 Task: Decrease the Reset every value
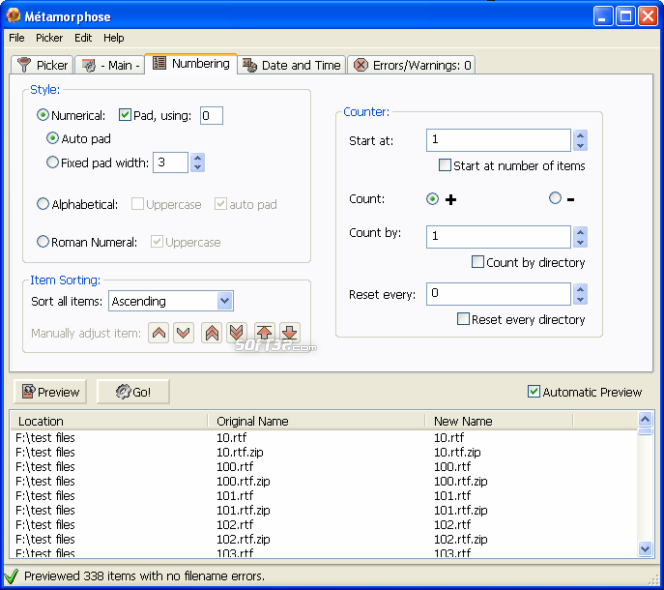[580, 299]
